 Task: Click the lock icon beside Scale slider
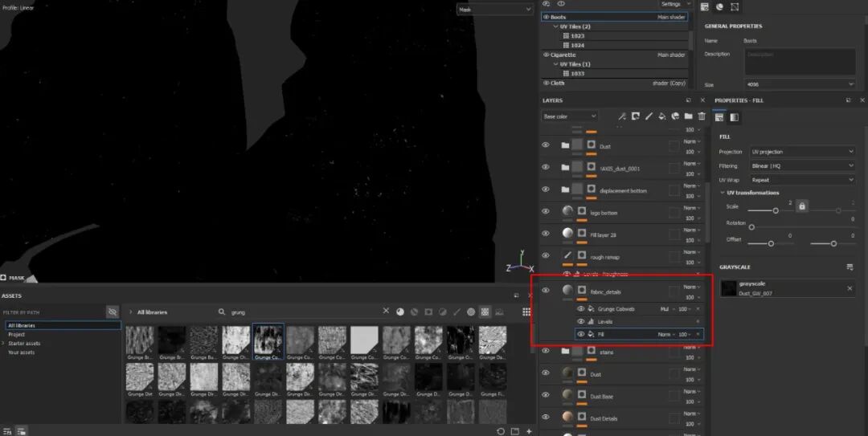point(801,206)
